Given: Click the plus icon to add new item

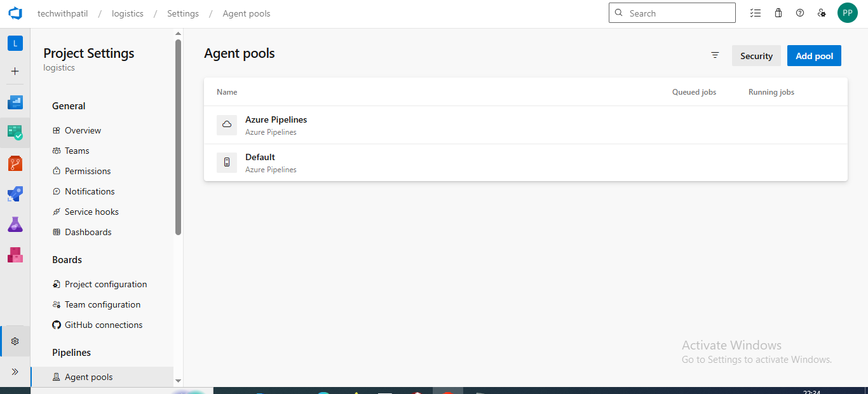Looking at the screenshot, I should point(15,71).
